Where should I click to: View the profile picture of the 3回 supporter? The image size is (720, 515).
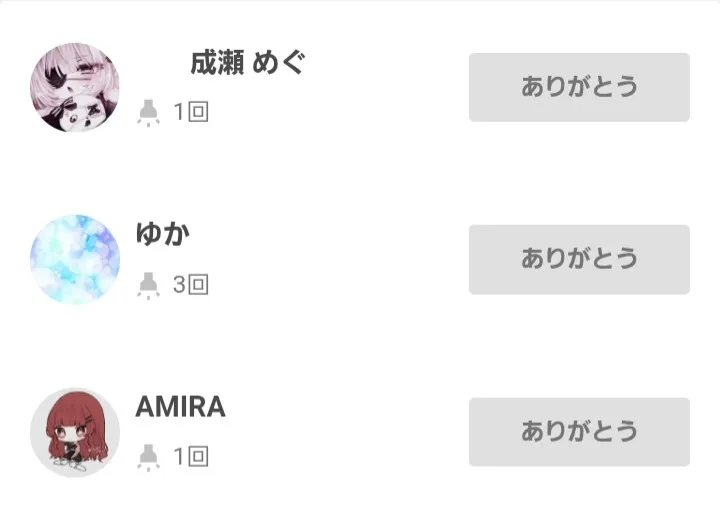pos(75,259)
